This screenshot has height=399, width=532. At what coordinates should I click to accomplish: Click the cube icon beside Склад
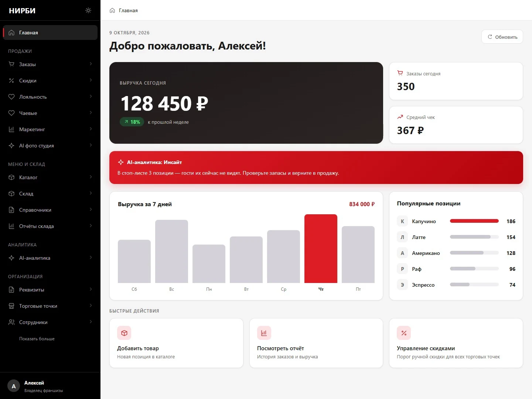(x=11, y=194)
